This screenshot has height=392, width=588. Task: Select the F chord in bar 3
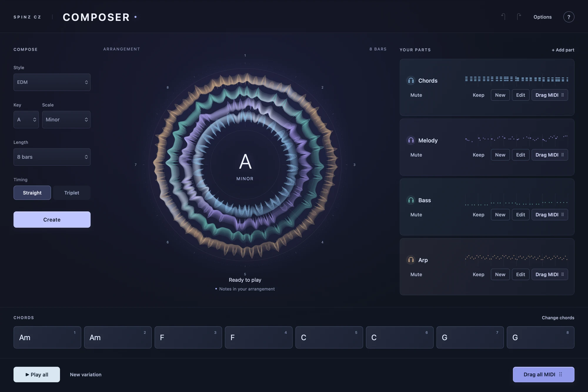(x=188, y=337)
